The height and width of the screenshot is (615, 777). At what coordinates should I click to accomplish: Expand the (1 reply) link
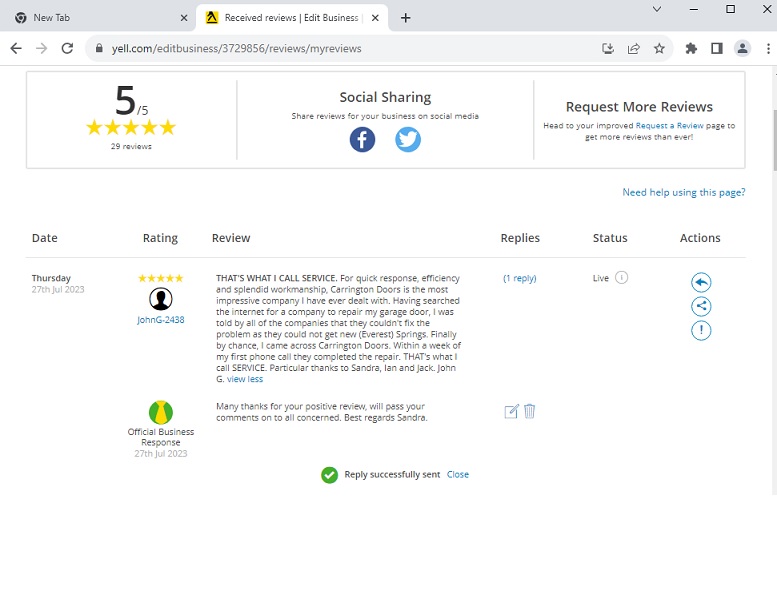tap(519, 278)
